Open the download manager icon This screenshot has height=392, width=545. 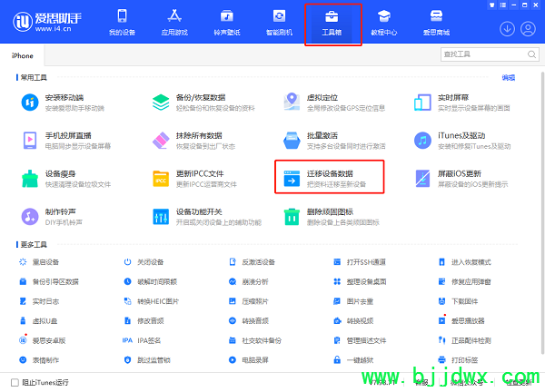[507, 29]
